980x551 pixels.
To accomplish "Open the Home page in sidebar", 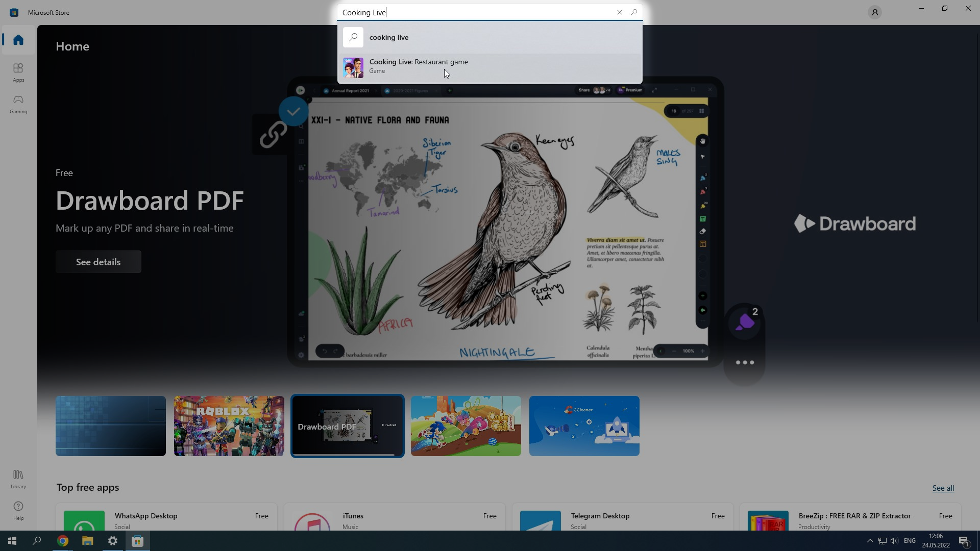I will click(18, 40).
